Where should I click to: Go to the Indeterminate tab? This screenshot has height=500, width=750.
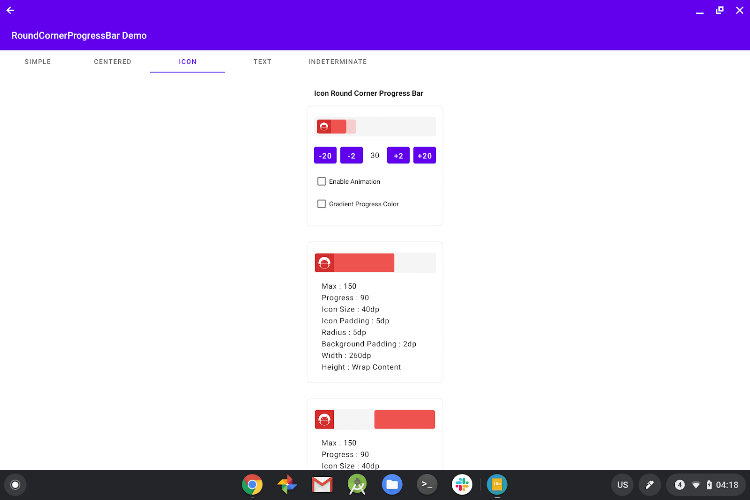(337, 62)
